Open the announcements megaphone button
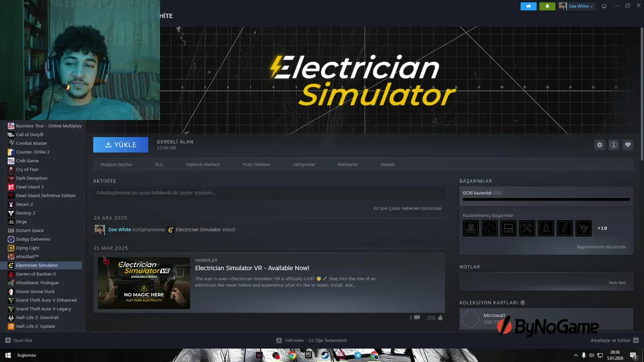644x362 pixels. (x=528, y=6)
